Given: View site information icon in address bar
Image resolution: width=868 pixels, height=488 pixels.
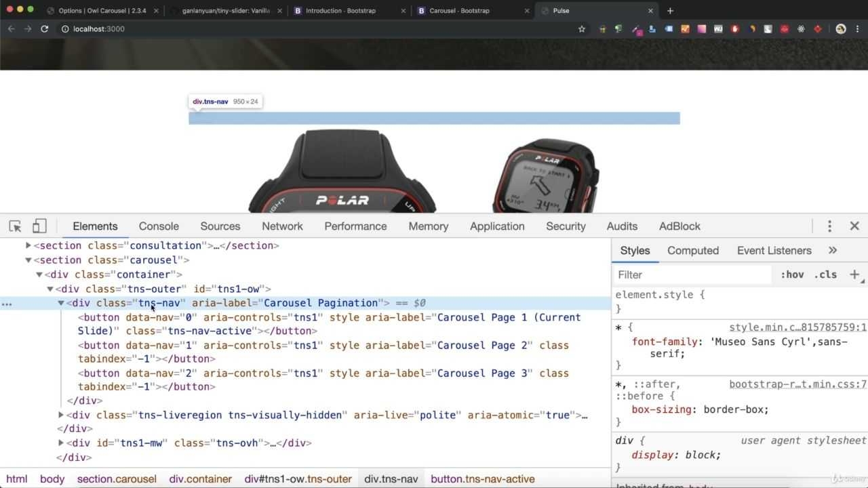Looking at the screenshot, I should point(65,29).
